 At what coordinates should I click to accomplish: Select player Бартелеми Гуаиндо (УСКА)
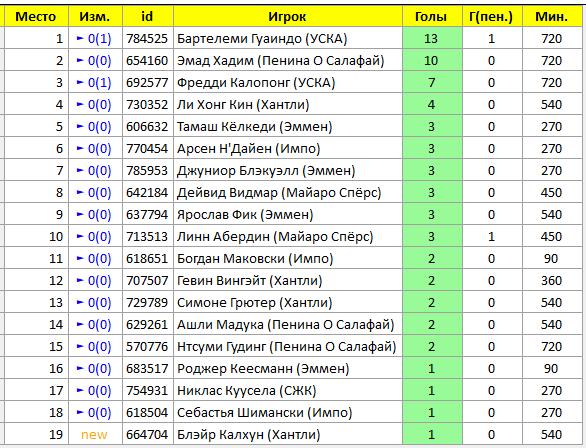[262, 38]
